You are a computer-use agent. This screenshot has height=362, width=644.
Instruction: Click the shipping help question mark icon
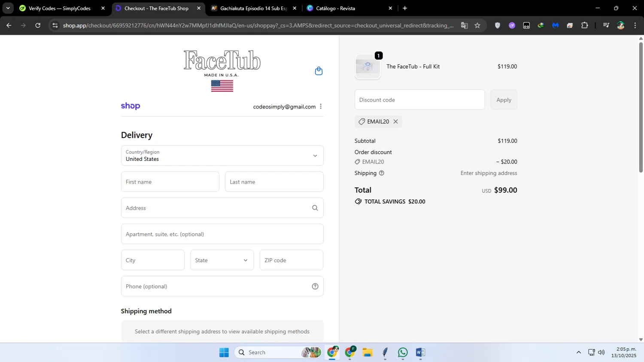[381, 173]
